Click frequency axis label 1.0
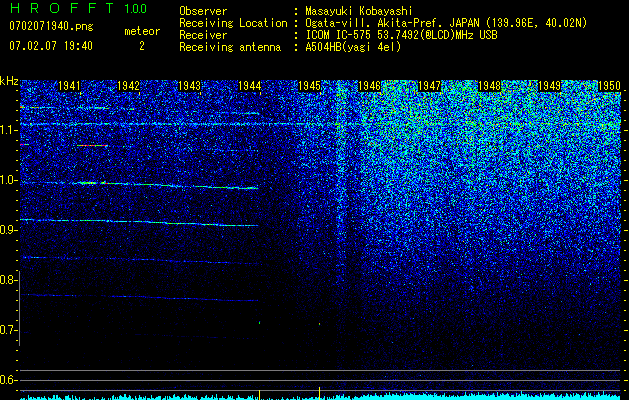 point(8,180)
